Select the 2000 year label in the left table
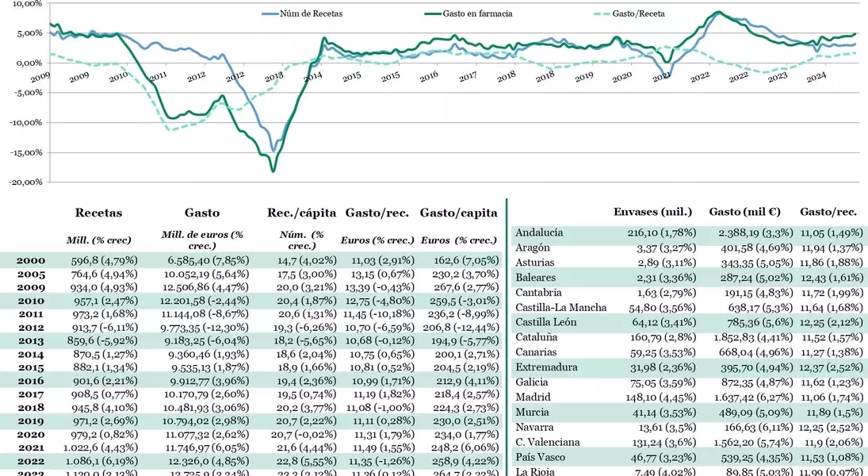Screen dimensions: 868x476 (x=31, y=260)
